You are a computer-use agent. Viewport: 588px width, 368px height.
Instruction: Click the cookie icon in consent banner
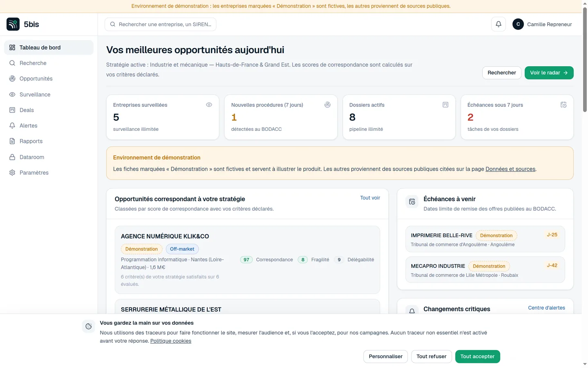(x=89, y=326)
